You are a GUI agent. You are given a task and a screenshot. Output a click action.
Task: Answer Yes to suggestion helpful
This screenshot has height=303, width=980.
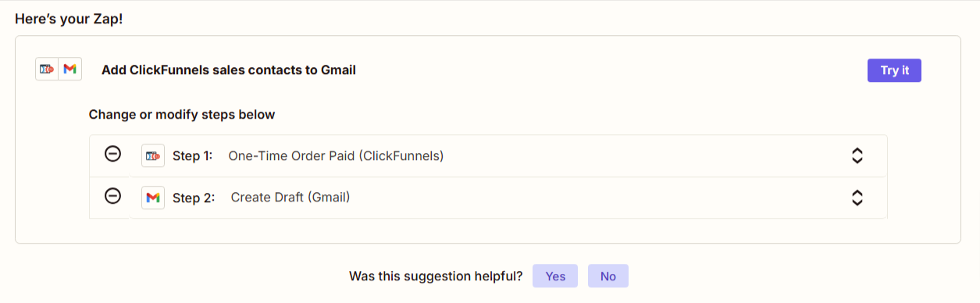click(555, 276)
